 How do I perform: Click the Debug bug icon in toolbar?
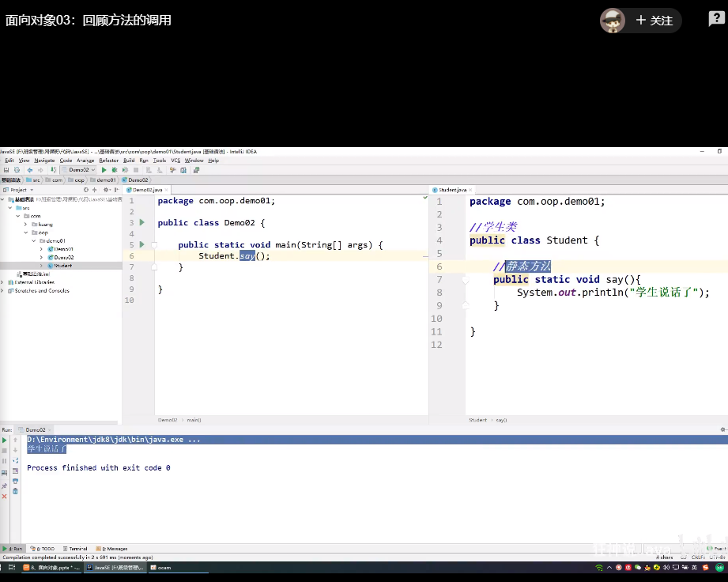pyautogui.click(x=115, y=170)
